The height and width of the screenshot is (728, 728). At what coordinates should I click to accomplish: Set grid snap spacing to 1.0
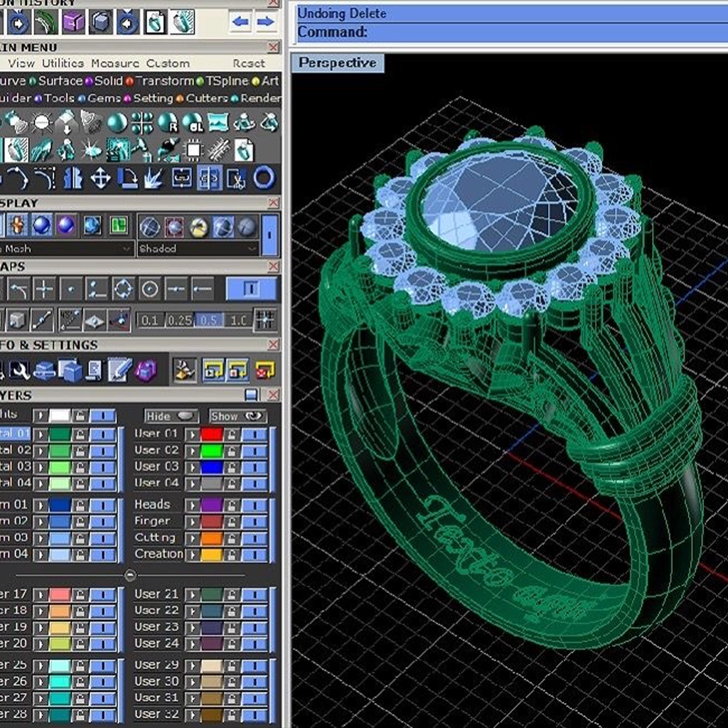239,321
